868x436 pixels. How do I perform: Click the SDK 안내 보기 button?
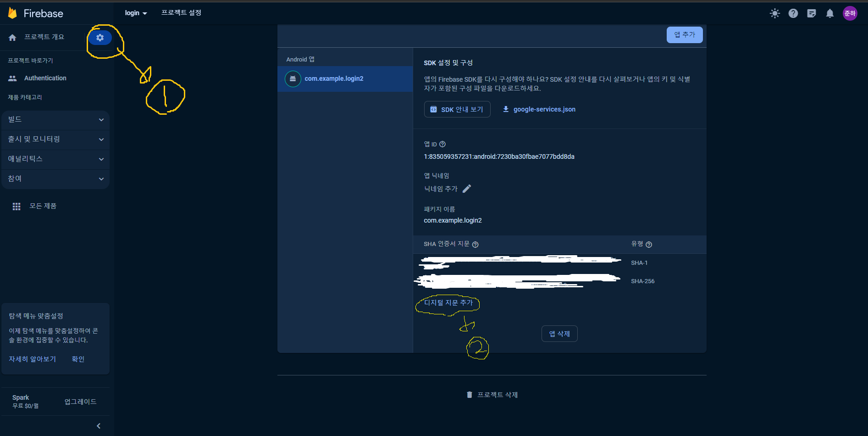pyautogui.click(x=457, y=109)
